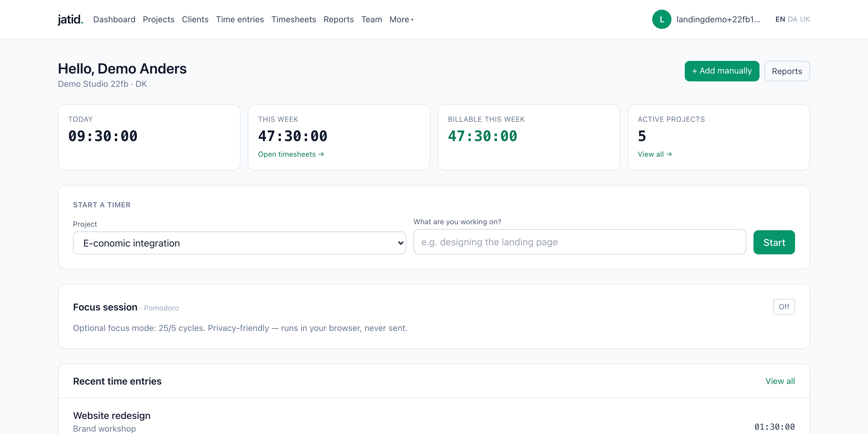Switch language to EN

(780, 19)
